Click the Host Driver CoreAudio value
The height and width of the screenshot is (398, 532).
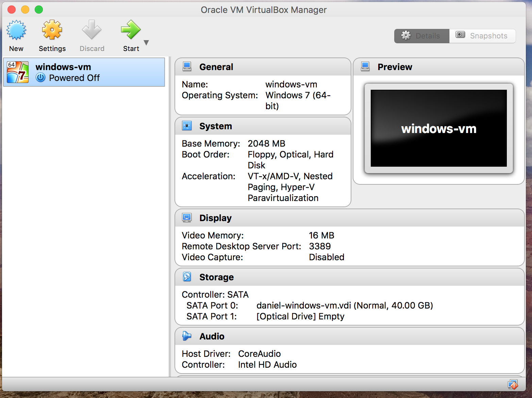tap(260, 354)
